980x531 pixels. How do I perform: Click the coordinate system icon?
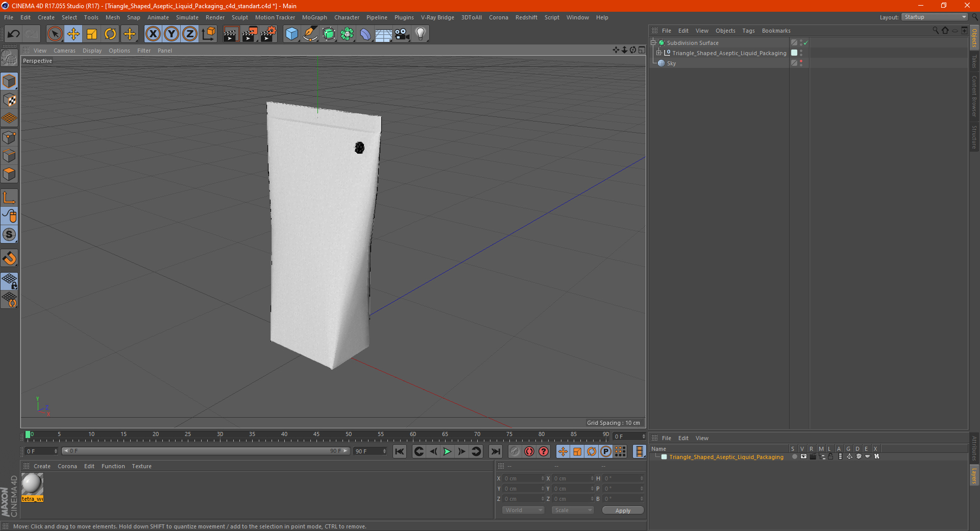pyautogui.click(x=208, y=34)
